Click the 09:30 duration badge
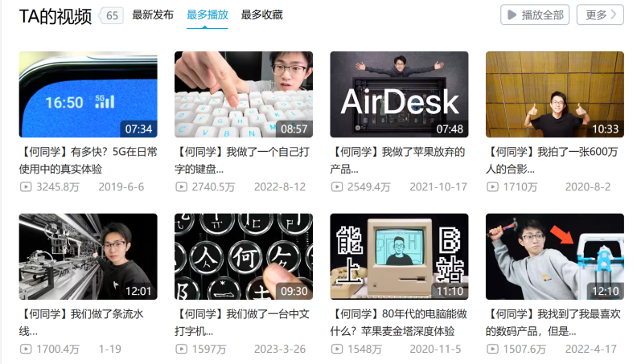The image size is (637, 364). pyautogui.click(x=294, y=292)
